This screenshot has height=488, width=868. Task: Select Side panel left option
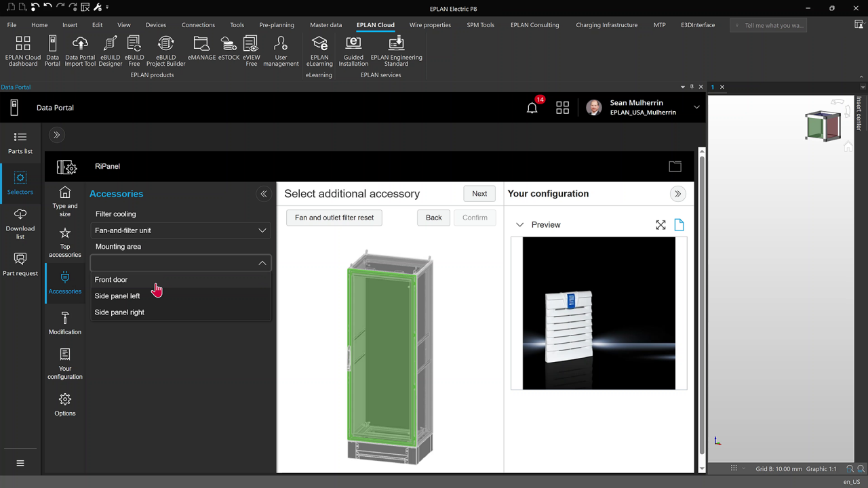pos(181,296)
